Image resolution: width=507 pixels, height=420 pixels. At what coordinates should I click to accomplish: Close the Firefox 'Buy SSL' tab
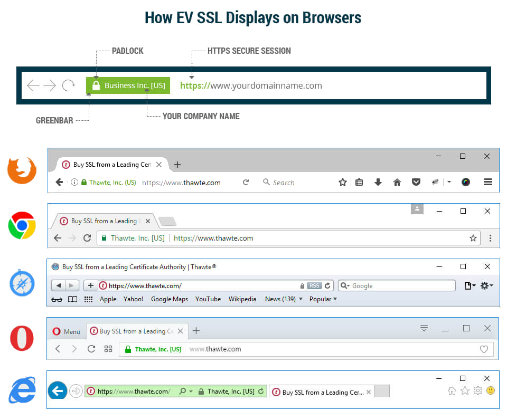click(159, 165)
